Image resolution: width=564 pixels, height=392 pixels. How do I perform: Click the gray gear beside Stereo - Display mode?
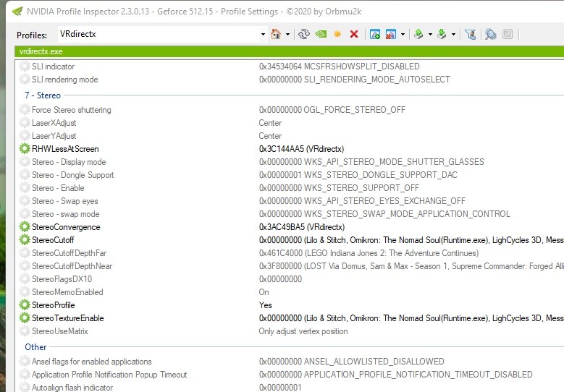25,162
